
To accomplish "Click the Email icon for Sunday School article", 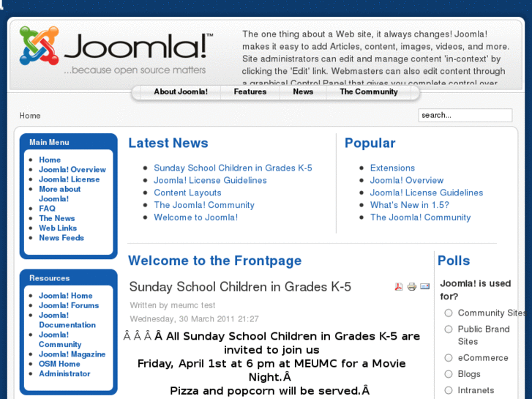I will [424, 286].
